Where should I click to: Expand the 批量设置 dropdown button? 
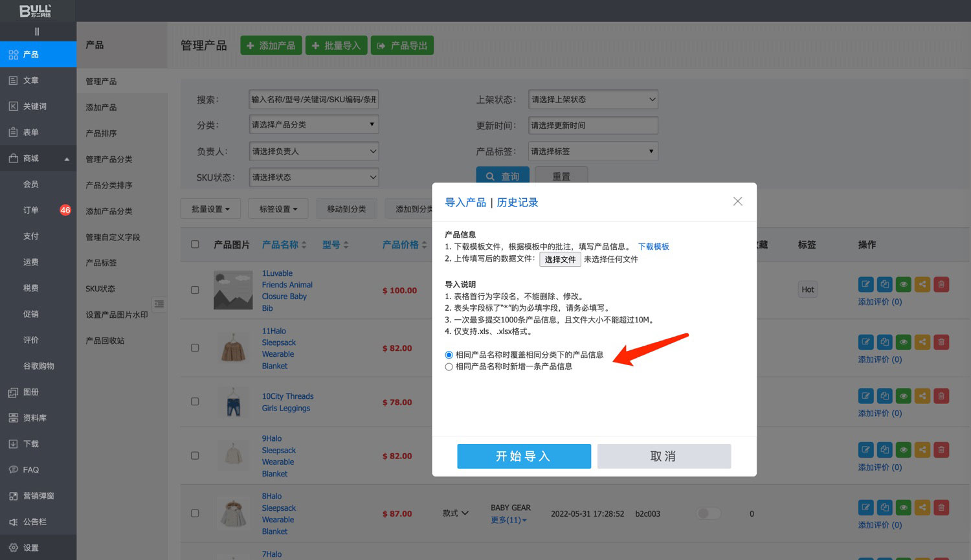tap(211, 209)
